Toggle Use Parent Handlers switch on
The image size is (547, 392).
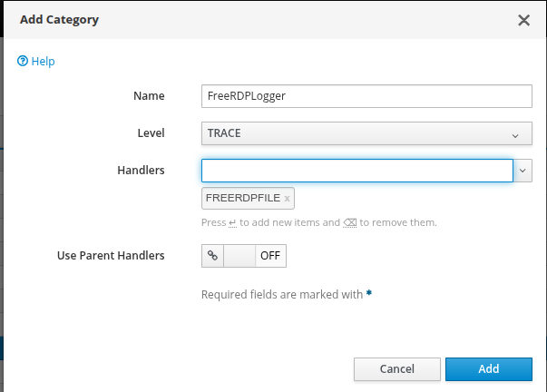(x=240, y=256)
